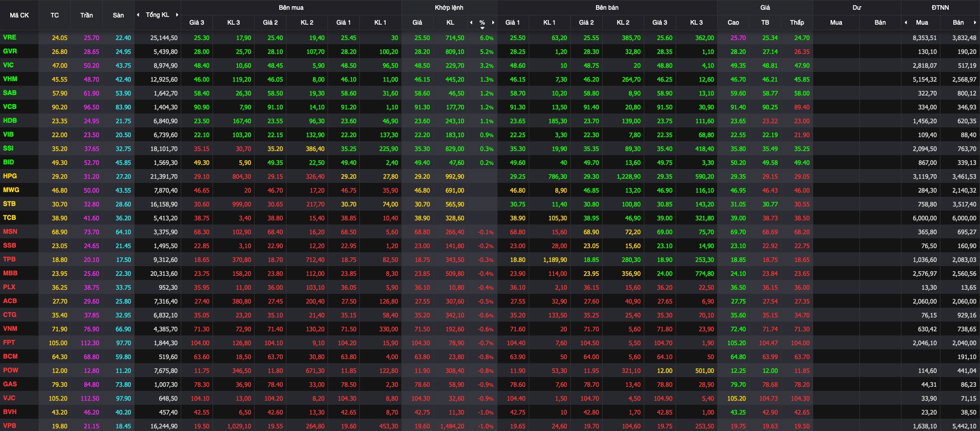
Task: Open the VHM stock symbol
Action: point(10,79)
